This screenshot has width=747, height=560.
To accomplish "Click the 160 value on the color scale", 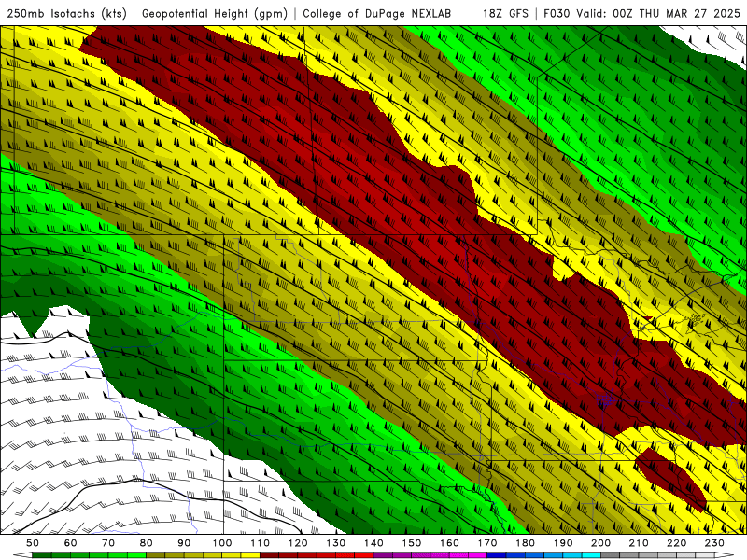I will click(x=449, y=543).
